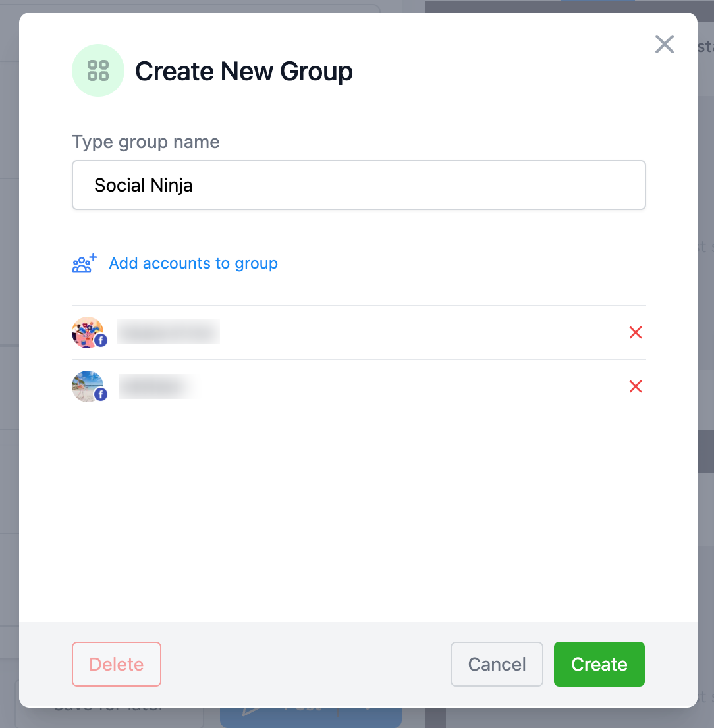Click the Facebook badge on the second account

tap(101, 394)
